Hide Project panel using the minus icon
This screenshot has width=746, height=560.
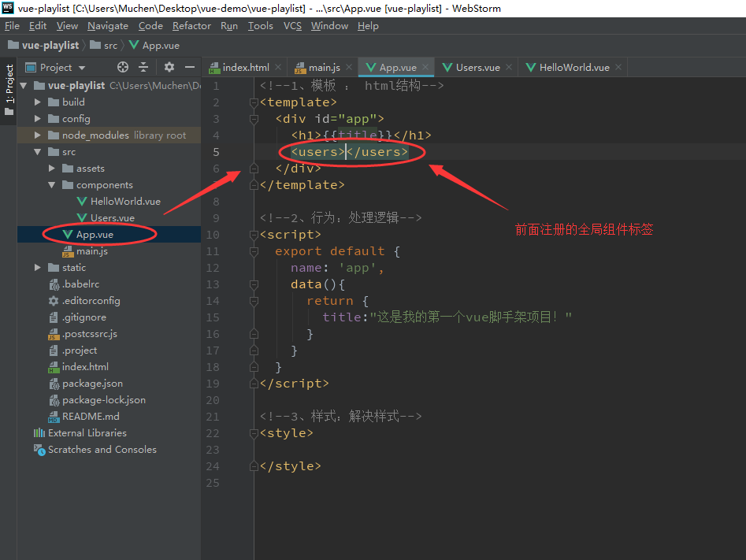tap(188, 67)
